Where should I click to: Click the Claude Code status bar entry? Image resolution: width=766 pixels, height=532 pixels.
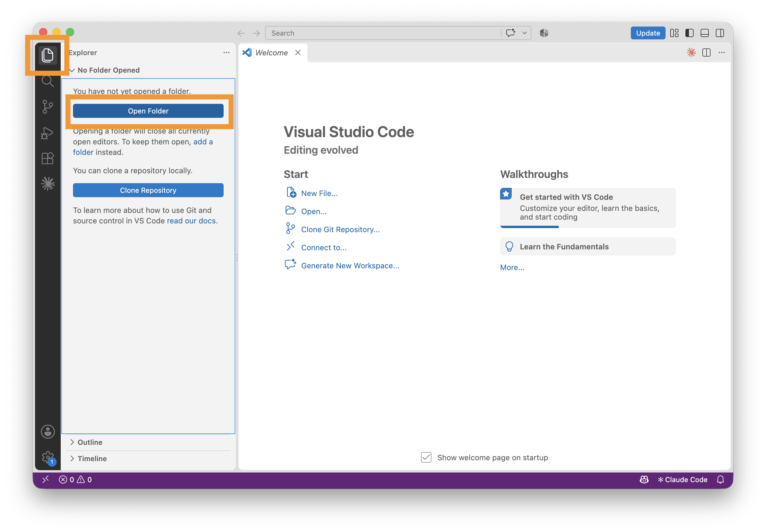click(682, 479)
